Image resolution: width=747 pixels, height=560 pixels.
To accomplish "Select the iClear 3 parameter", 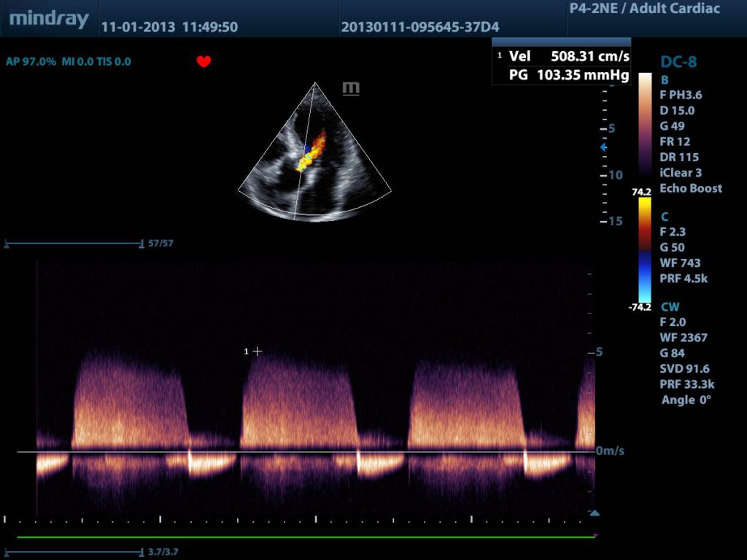I will [681, 173].
